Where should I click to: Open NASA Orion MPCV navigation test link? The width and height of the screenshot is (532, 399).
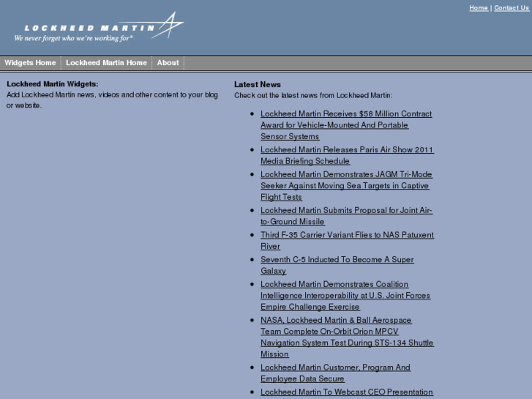347,337
